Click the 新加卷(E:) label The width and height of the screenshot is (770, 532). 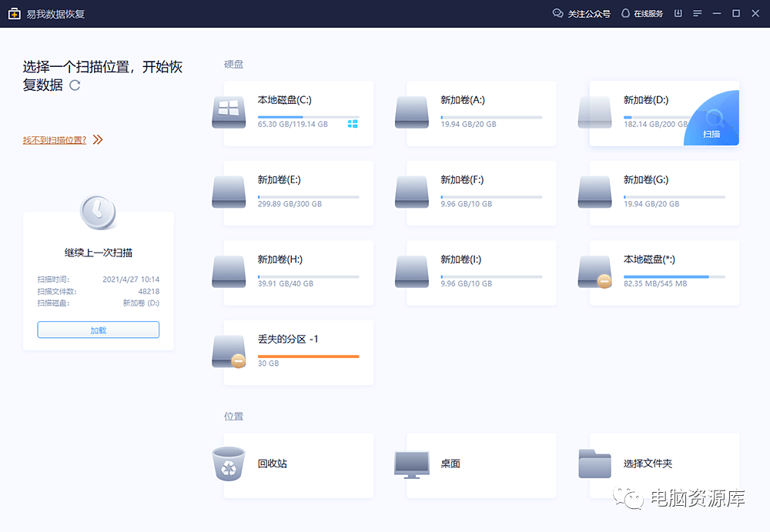tap(280, 180)
